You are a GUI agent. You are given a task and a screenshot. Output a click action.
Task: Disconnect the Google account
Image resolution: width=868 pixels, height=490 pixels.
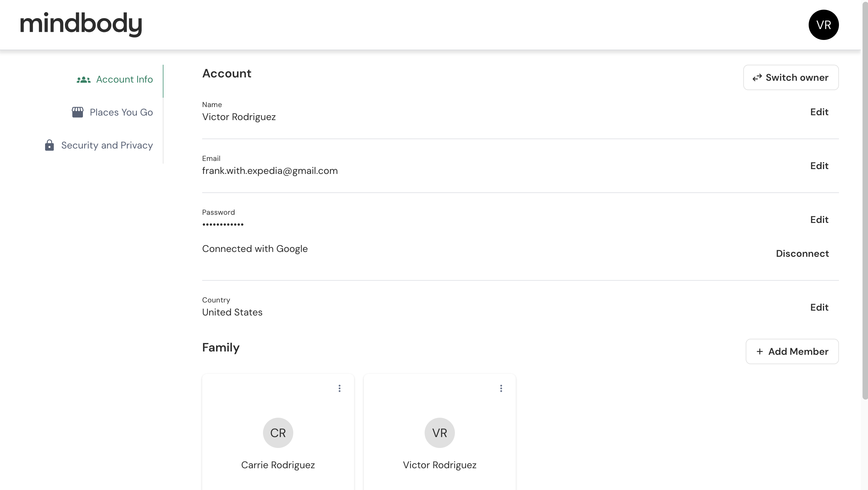point(802,253)
